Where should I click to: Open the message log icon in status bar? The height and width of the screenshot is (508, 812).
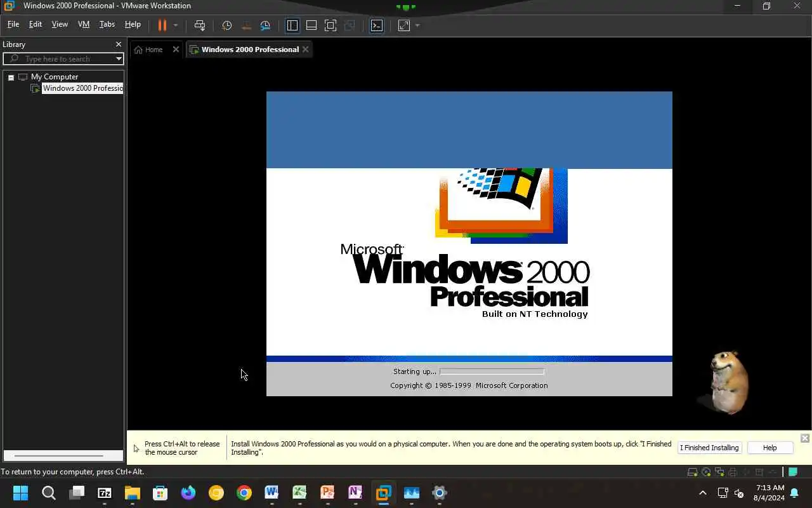[x=793, y=472]
